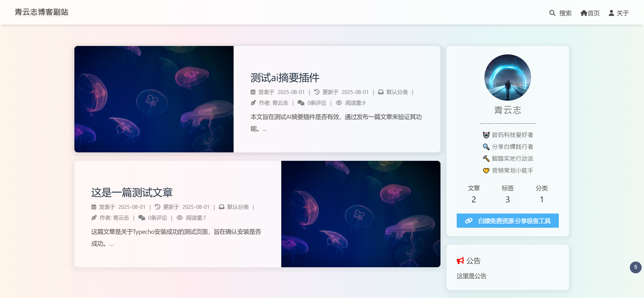Open 默认分类 link under 测试ai摘要插件
The image size is (644, 298).
point(397,92)
